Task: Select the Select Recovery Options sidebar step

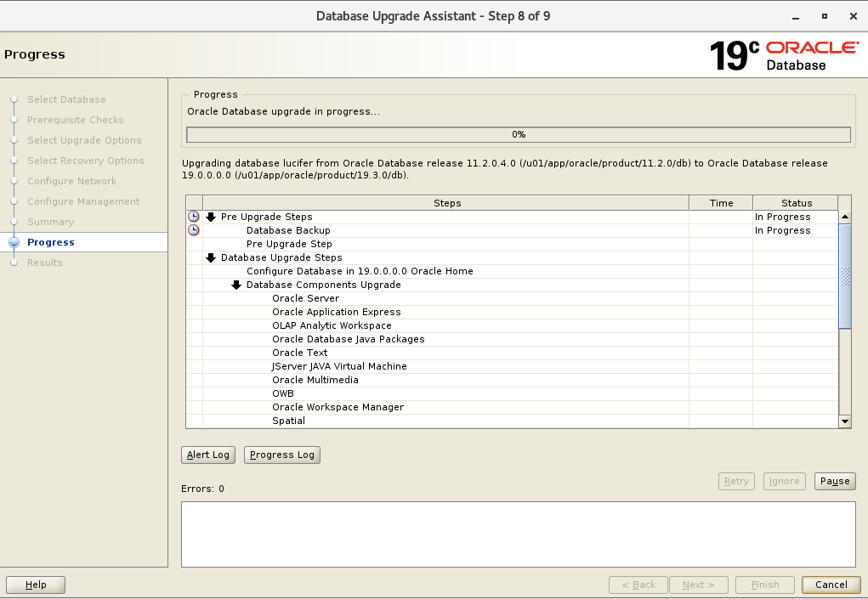Action: tap(85, 161)
